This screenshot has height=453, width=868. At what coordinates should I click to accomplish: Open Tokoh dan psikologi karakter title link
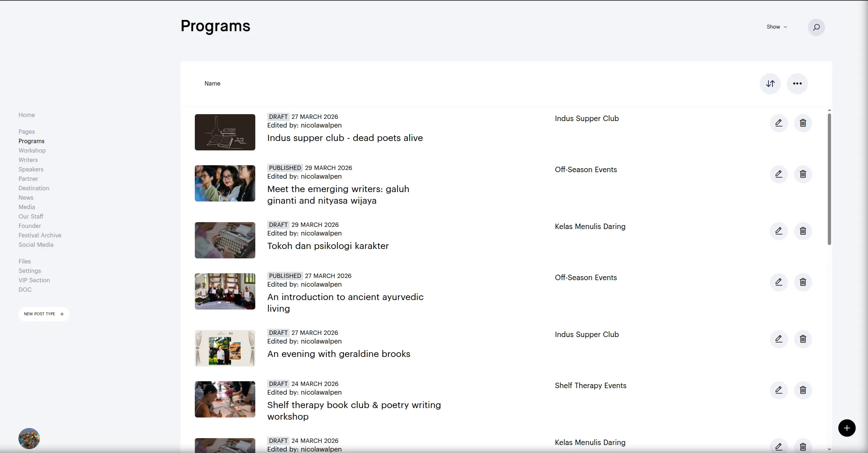(328, 246)
